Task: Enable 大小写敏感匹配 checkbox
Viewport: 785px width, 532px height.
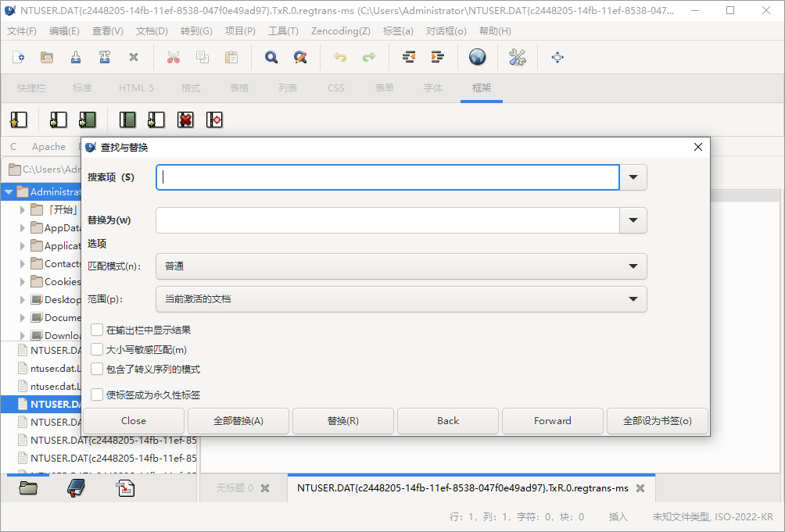Action: [x=97, y=349]
